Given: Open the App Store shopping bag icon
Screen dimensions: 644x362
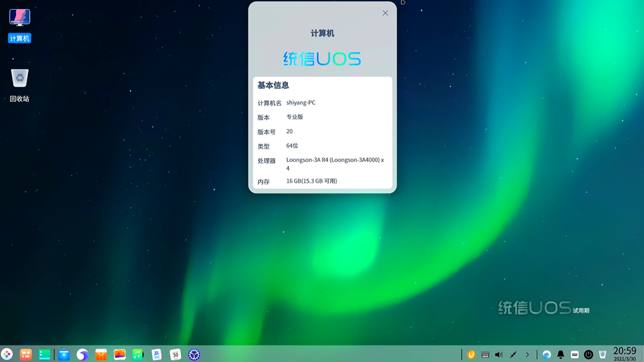Looking at the screenshot, I should [101, 355].
